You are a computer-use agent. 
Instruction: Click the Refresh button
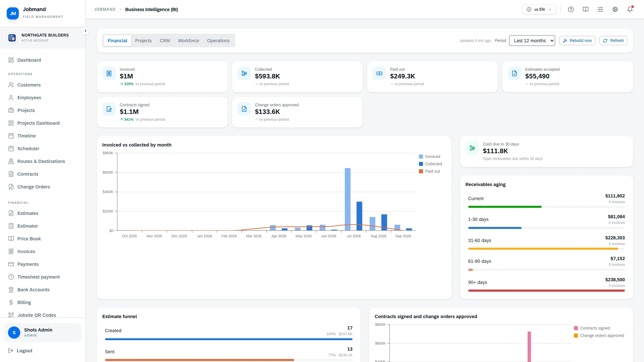coord(613,40)
